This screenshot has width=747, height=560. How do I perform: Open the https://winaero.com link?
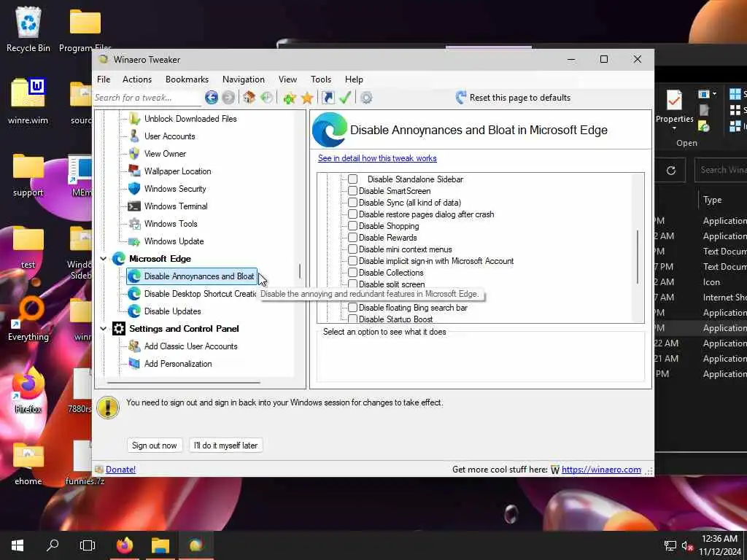(x=601, y=470)
